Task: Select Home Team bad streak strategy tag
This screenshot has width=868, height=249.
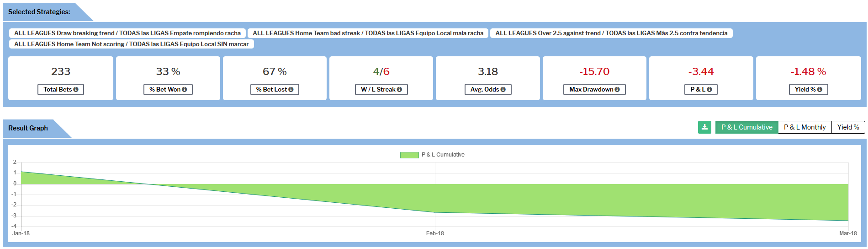Action: 368,33
